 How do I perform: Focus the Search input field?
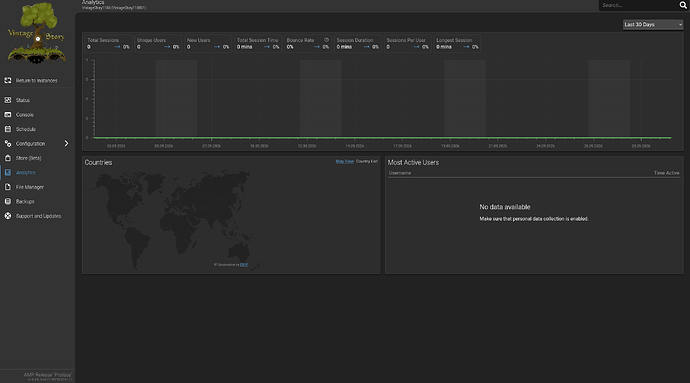coord(639,5)
